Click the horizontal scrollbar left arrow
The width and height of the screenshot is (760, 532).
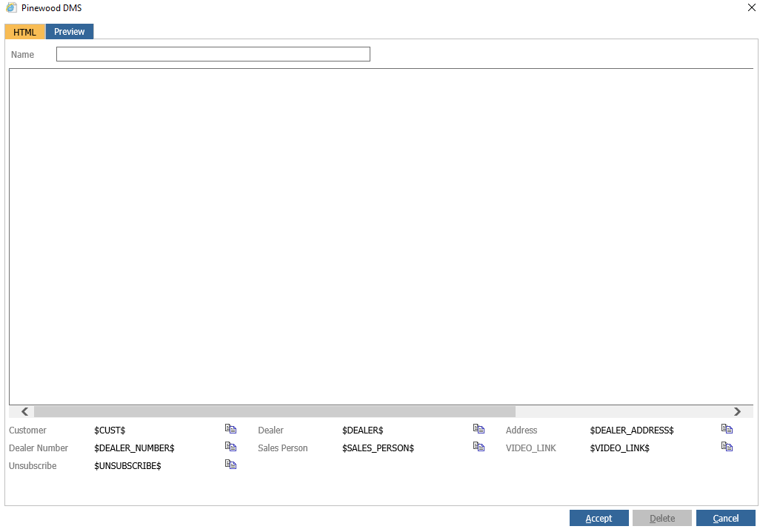point(24,412)
